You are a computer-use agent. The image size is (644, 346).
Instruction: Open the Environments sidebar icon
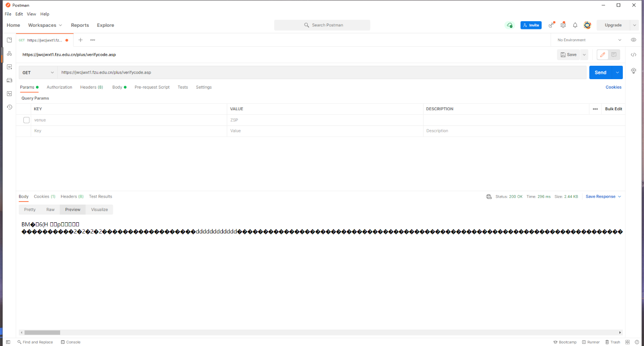pyautogui.click(x=9, y=67)
